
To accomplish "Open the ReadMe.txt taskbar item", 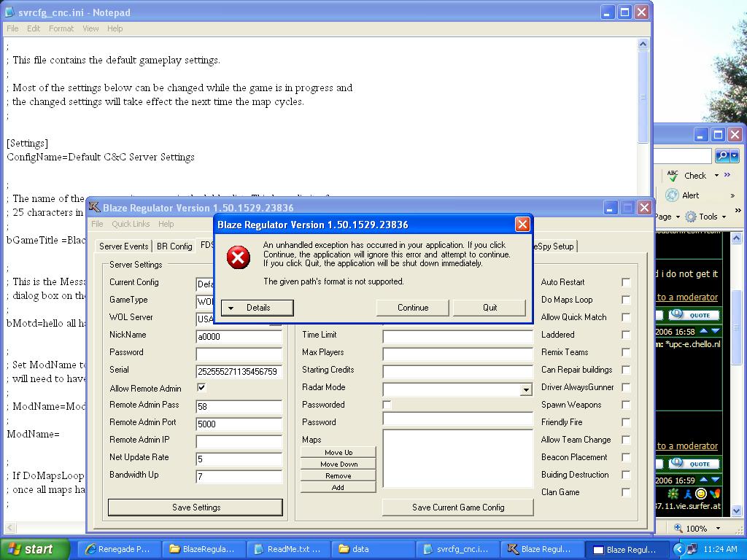I will coord(287,549).
